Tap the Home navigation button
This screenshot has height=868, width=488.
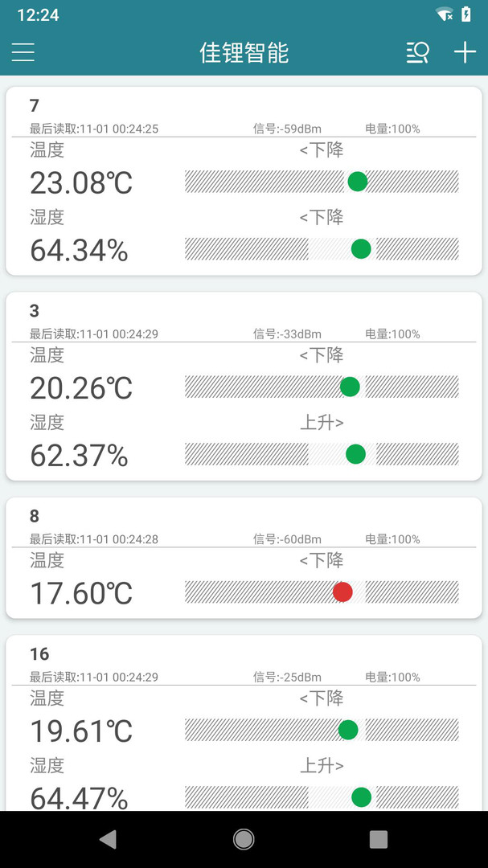(x=244, y=838)
